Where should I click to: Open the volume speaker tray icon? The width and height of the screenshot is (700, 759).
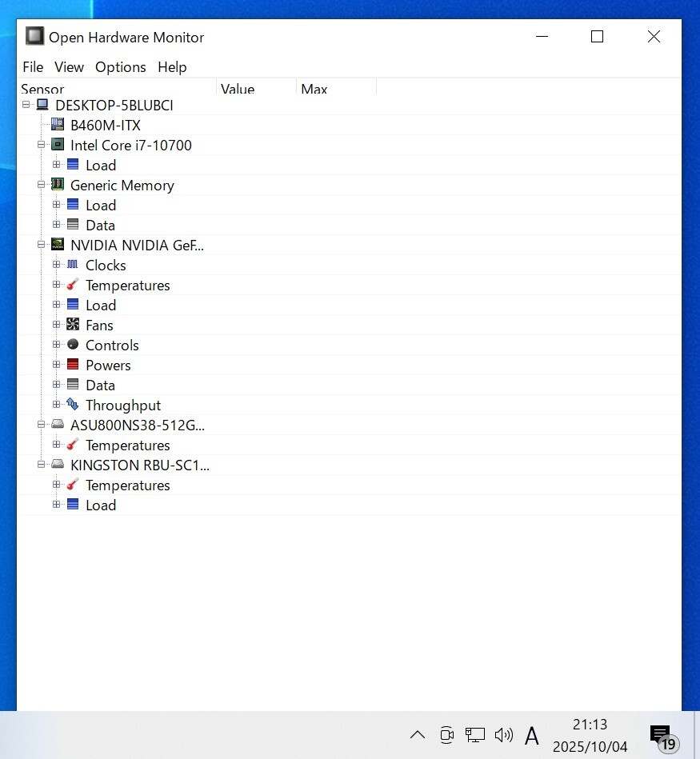503,735
